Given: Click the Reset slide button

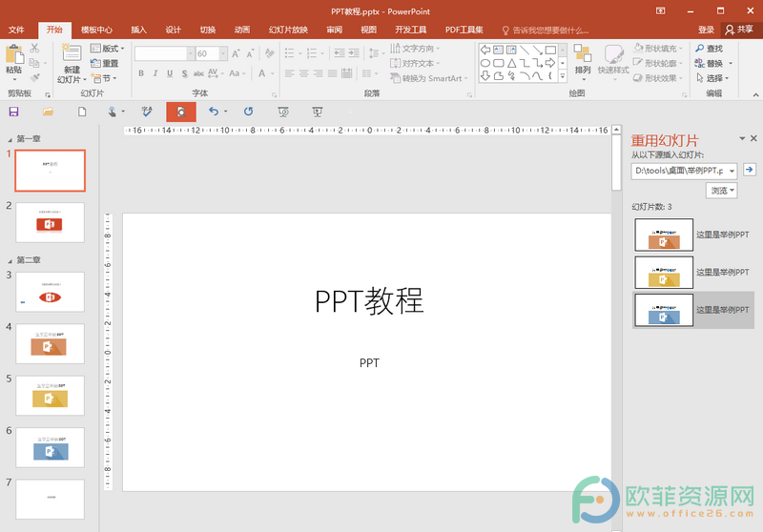Looking at the screenshot, I should (105, 63).
